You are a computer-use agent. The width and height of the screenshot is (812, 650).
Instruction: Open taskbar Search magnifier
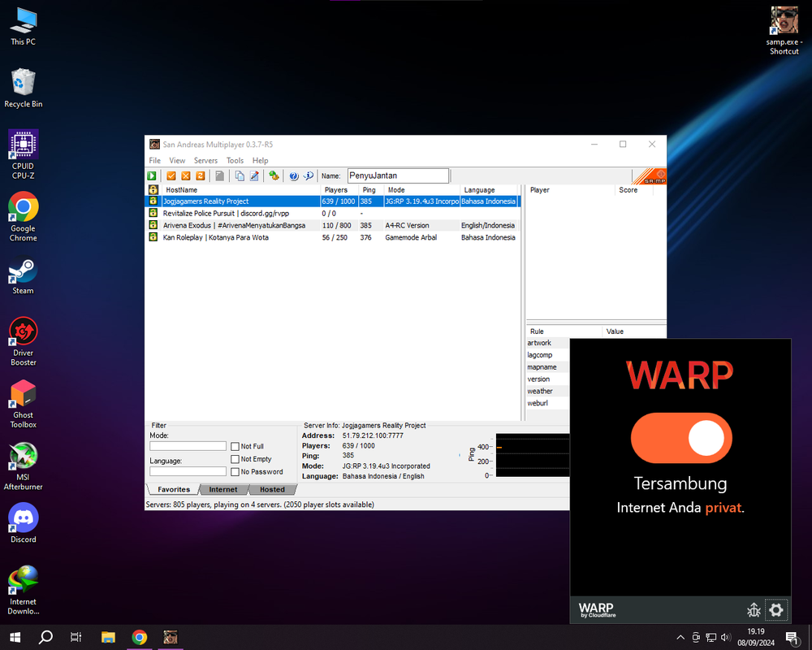[45, 638]
